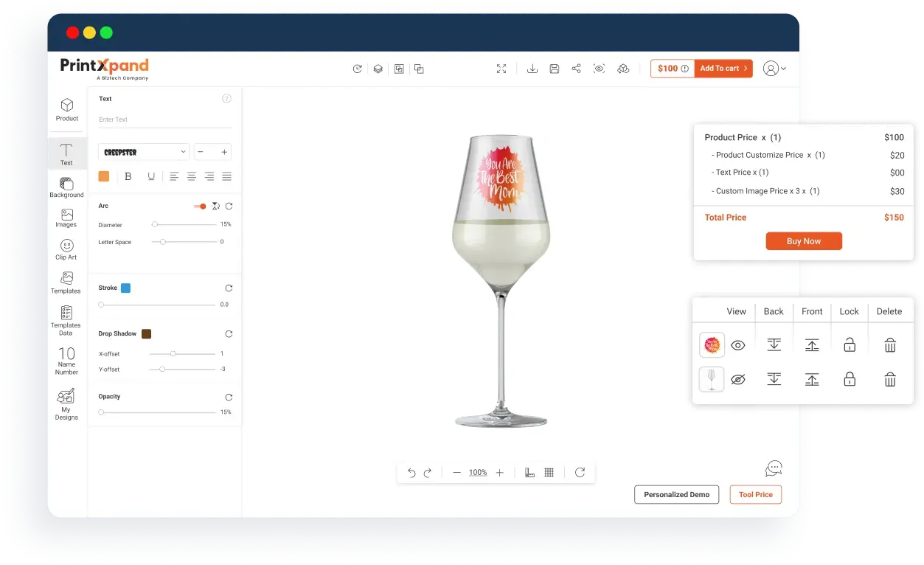Select the Background tool in sidebar
Screen dimensions: 924x565
pos(66,187)
